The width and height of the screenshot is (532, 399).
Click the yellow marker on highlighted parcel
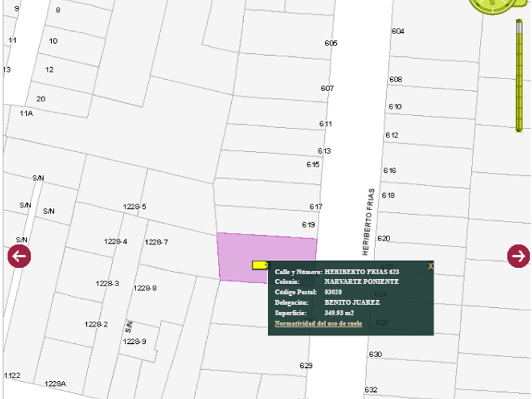pyautogui.click(x=259, y=265)
